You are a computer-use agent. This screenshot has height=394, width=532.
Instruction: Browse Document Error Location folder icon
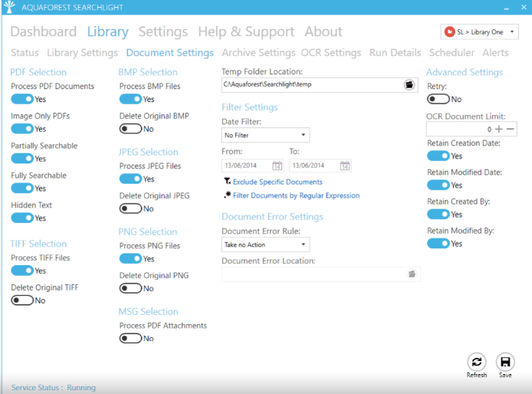tap(412, 274)
